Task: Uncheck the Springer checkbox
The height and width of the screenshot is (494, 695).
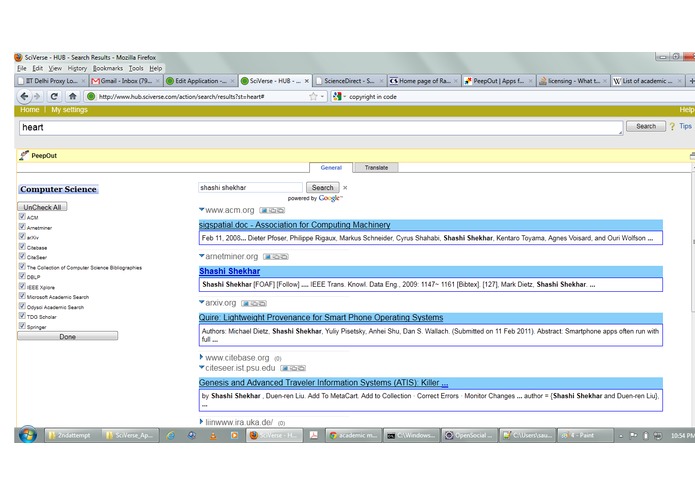Action: pos(22,326)
